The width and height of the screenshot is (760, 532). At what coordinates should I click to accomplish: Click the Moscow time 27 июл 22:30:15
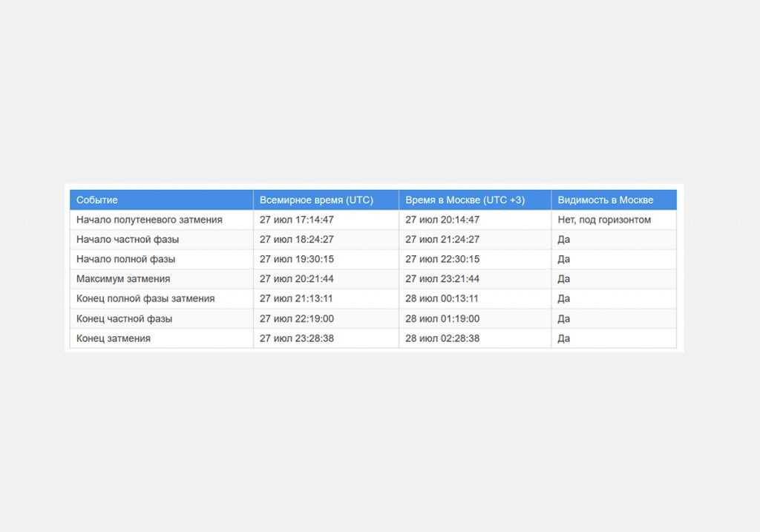pos(442,259)
